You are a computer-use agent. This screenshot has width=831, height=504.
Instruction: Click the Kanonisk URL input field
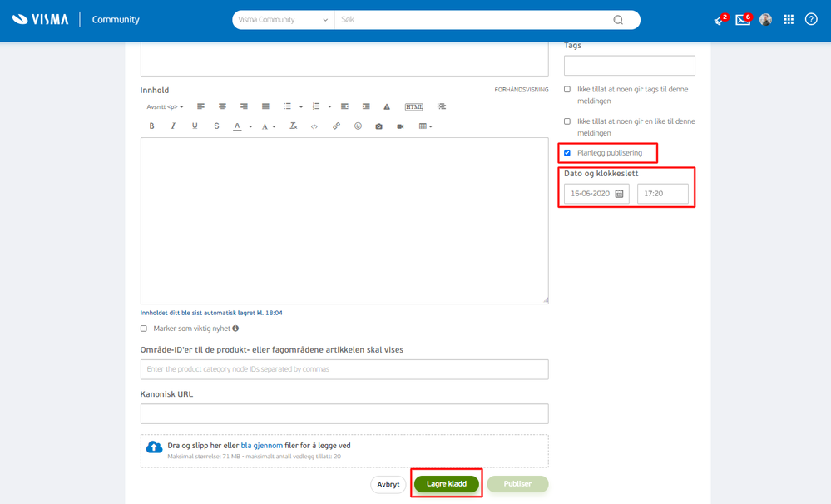pyautogui.click(x=344, y=414)
